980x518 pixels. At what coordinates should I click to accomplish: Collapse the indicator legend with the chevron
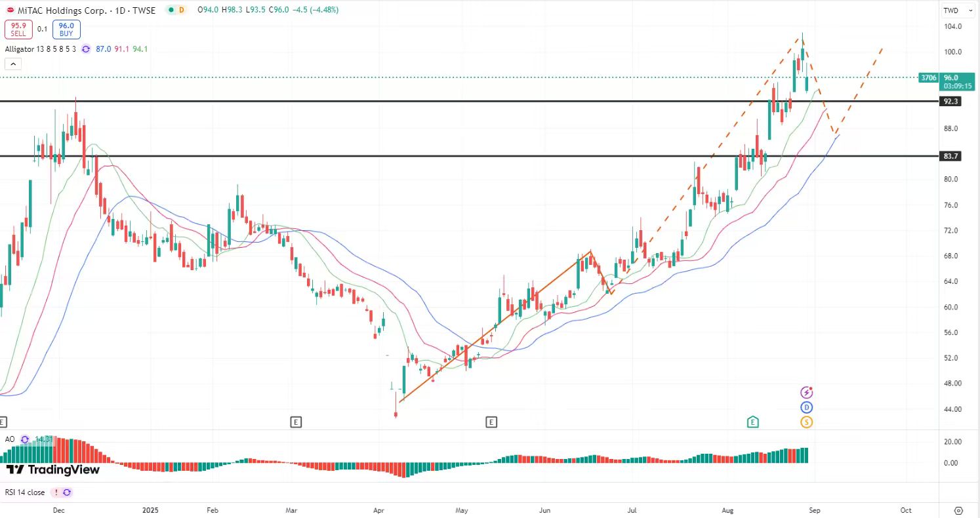[x=12, y=64]
